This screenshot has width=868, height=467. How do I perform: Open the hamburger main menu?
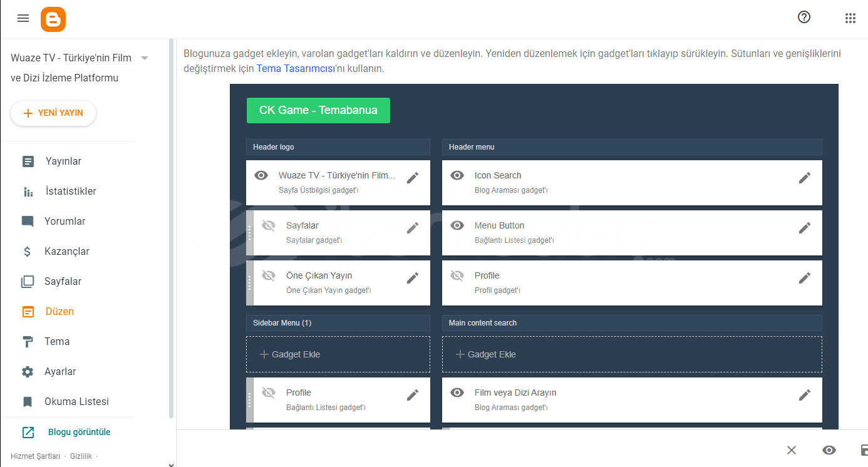[x=23, y=19]
